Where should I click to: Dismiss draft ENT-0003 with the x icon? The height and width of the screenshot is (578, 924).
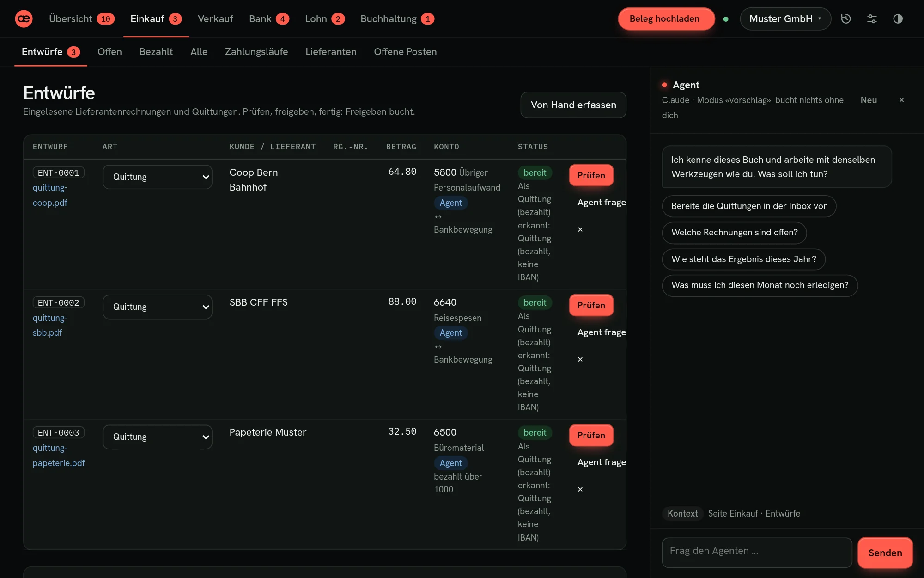click(580, 489)
